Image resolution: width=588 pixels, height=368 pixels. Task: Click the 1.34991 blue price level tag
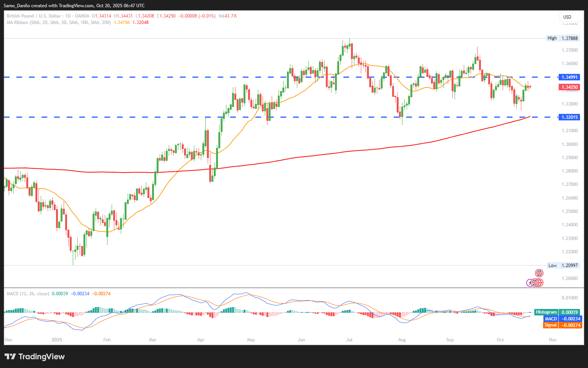point(569,77)
